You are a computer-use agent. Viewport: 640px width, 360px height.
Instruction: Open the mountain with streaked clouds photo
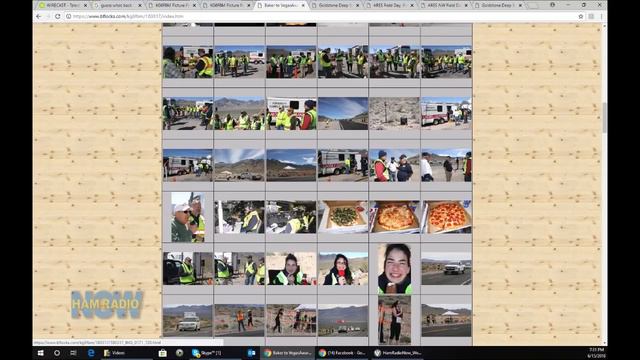point(239,165)
